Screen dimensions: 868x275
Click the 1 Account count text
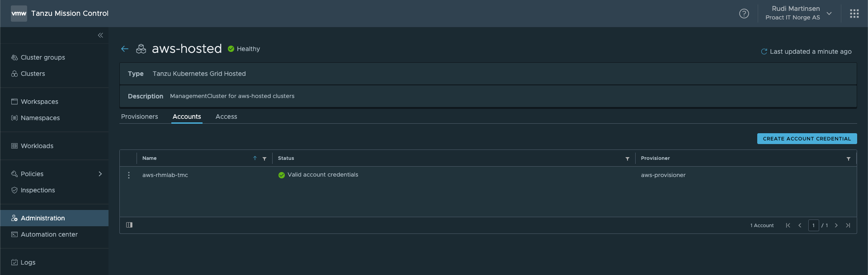pos(762,225)
